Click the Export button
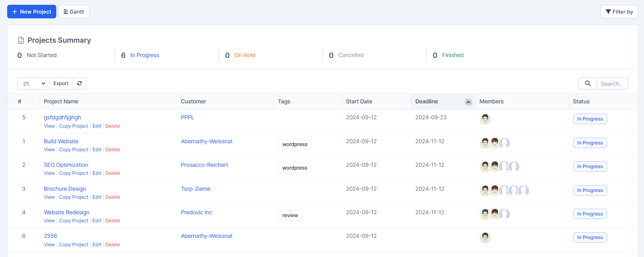 pos(61,83)
